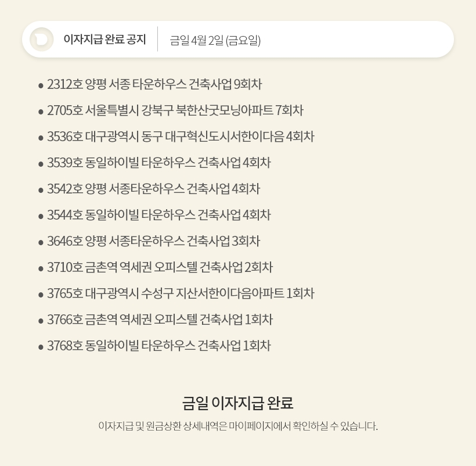This screenshot has height=466, width=476.
Task: Click the bullet point beside the 2312호 item
Action: coord(41,85)
